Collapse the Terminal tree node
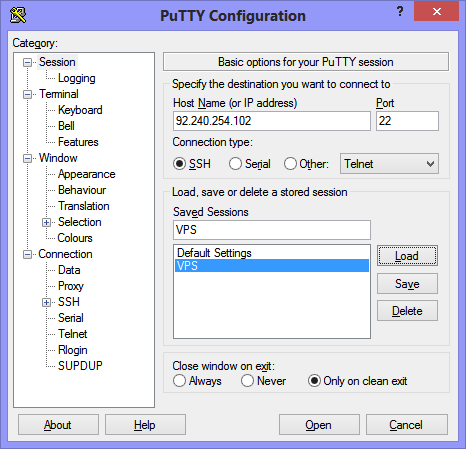 pyautogui.click(x=27, y=94)
